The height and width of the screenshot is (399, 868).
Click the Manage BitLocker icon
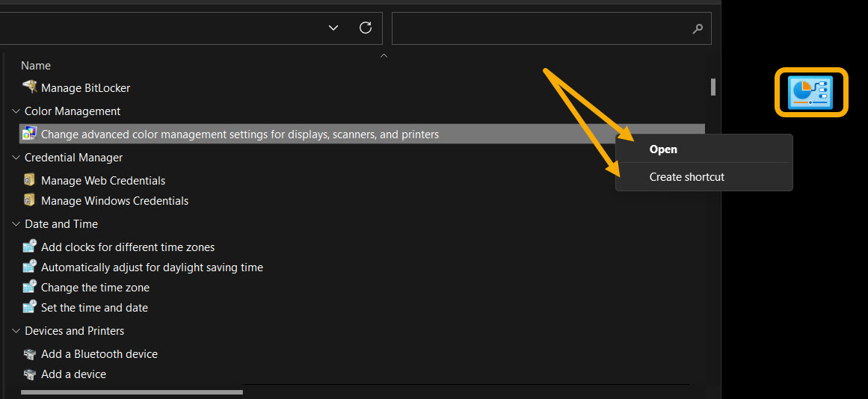29,87
